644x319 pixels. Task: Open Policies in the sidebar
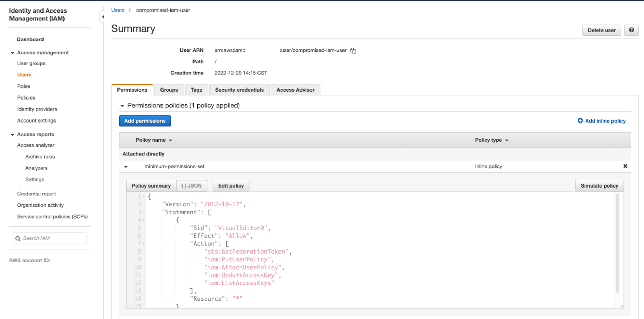26,98
